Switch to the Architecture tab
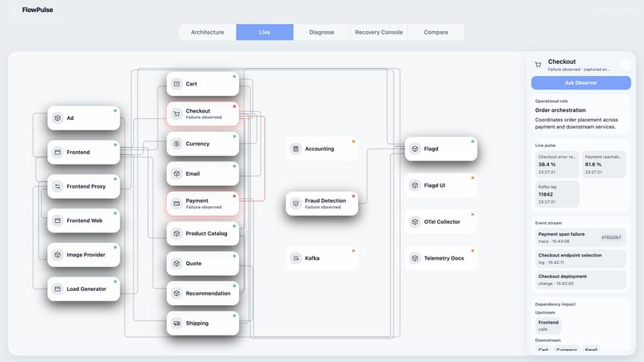Screen dimensions: 644x362 click(x=208, y=32)
